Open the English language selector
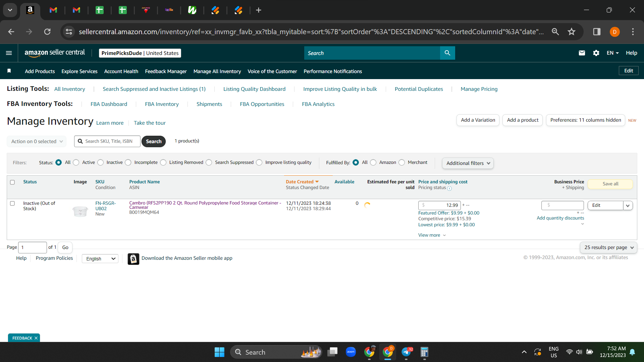The height and width of the screenshot is (362, 644). [100, 259]
